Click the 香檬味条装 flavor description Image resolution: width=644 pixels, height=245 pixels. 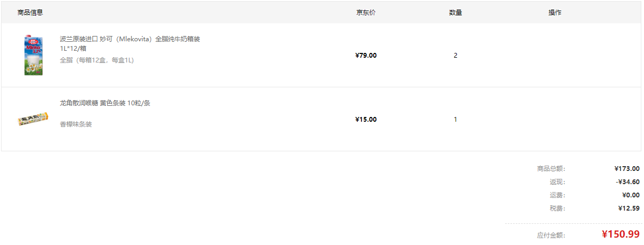pos(76,124)
